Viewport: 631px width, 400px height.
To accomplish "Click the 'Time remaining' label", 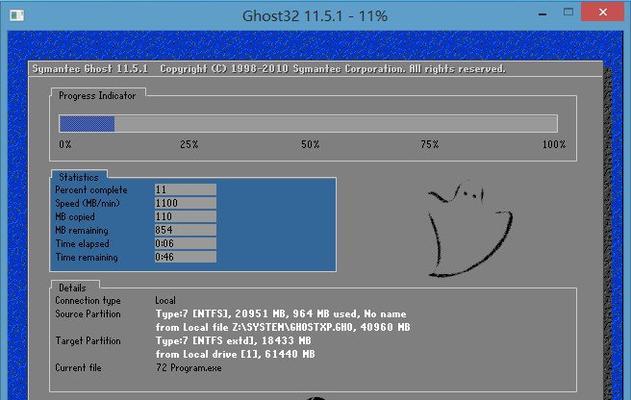I will coord(87,258).
